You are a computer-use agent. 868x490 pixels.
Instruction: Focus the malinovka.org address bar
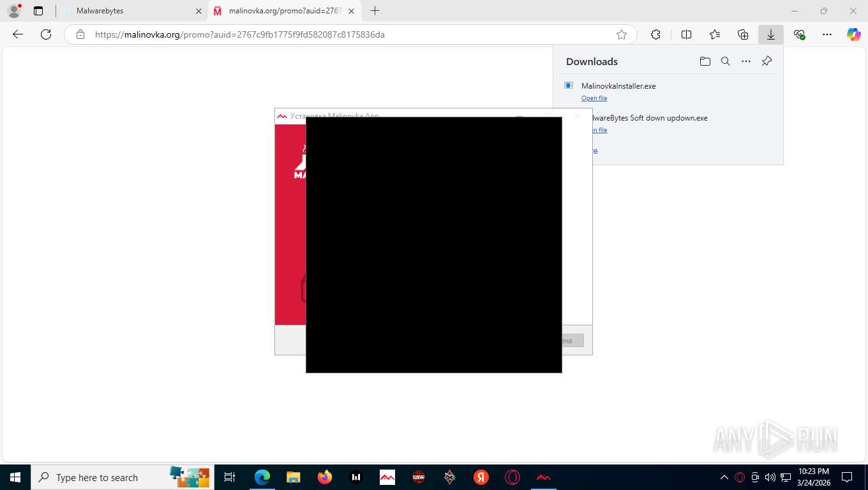pos(351,34)
